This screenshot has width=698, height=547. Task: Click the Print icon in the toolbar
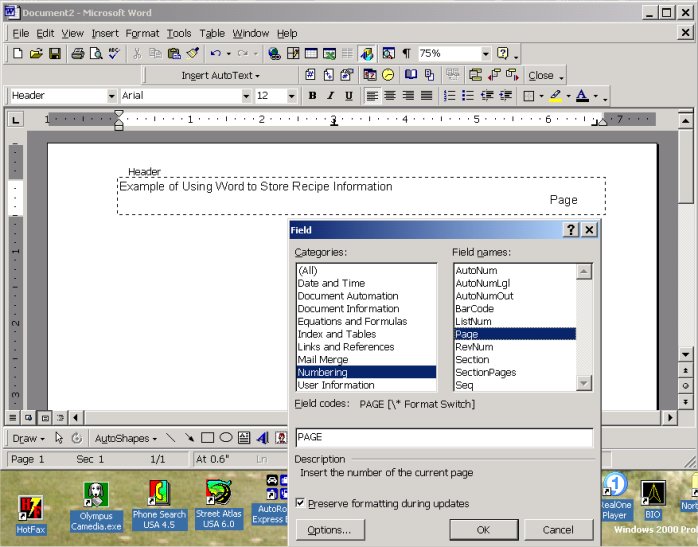click(77, 53)
